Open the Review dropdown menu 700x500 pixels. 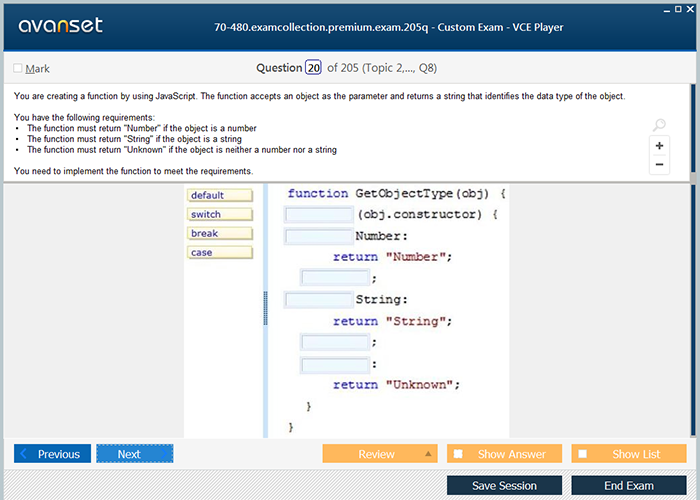[x=380, y=454]
